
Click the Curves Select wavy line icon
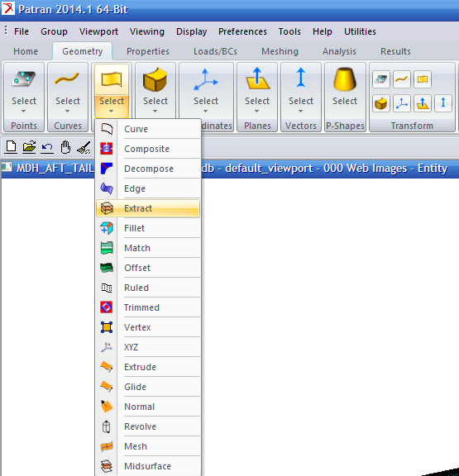(x=67, y=79)
